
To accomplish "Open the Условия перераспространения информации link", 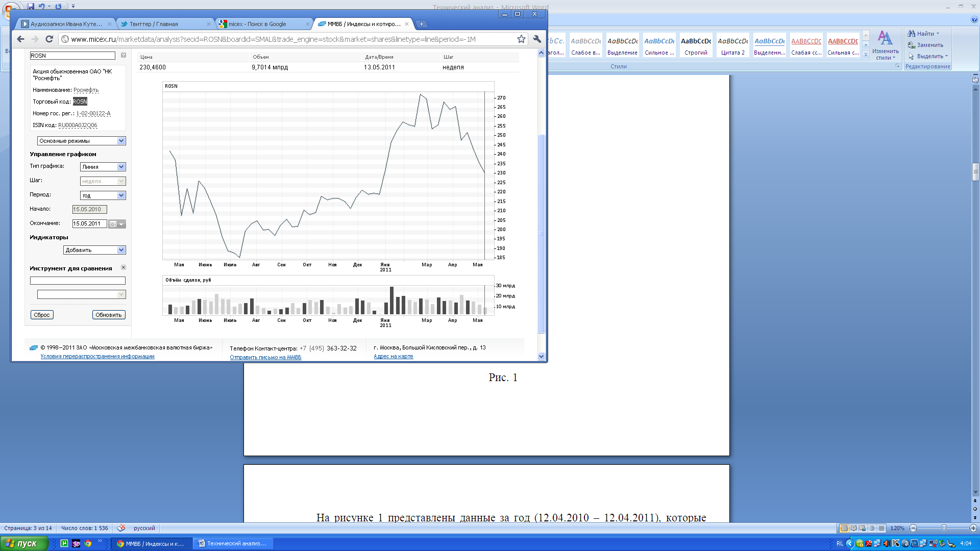I will click(97, 357).
